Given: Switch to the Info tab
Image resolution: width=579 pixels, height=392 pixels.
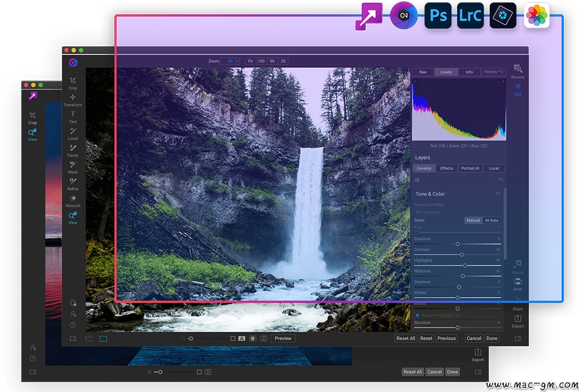Looking at the screenshot, I should (470, 72).
